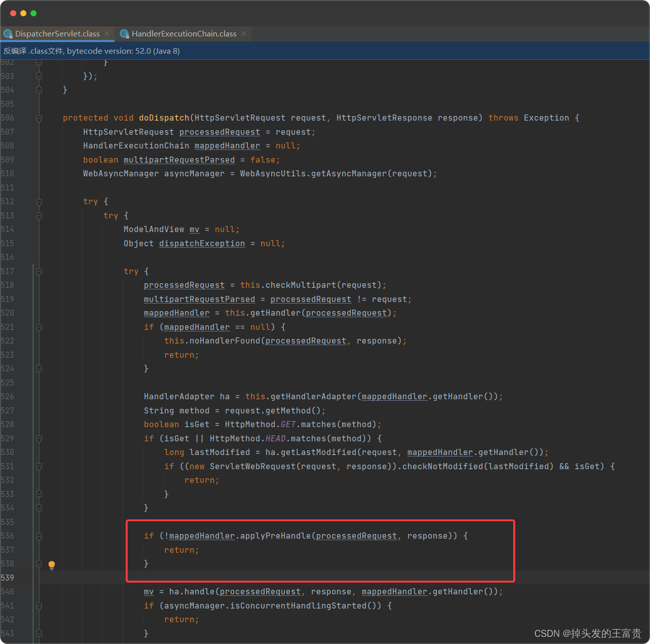Switch to the HandlerExecutionChain.class tab

[x=184, y=34]
